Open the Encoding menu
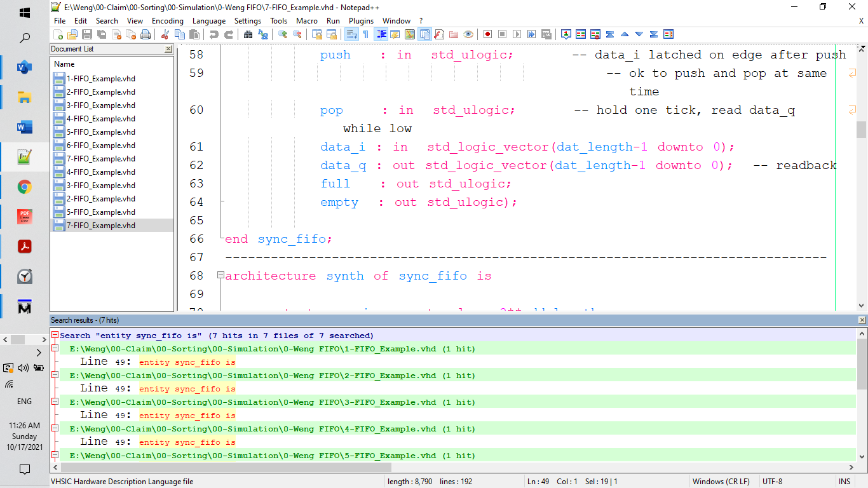Image resolution: width=868 pixels, height=488 pixels. pyautogui.click(x=168, y=21)
